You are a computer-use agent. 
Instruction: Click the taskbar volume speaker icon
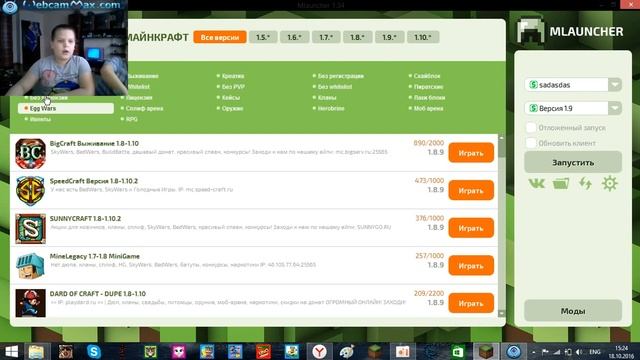pos(579,352)
